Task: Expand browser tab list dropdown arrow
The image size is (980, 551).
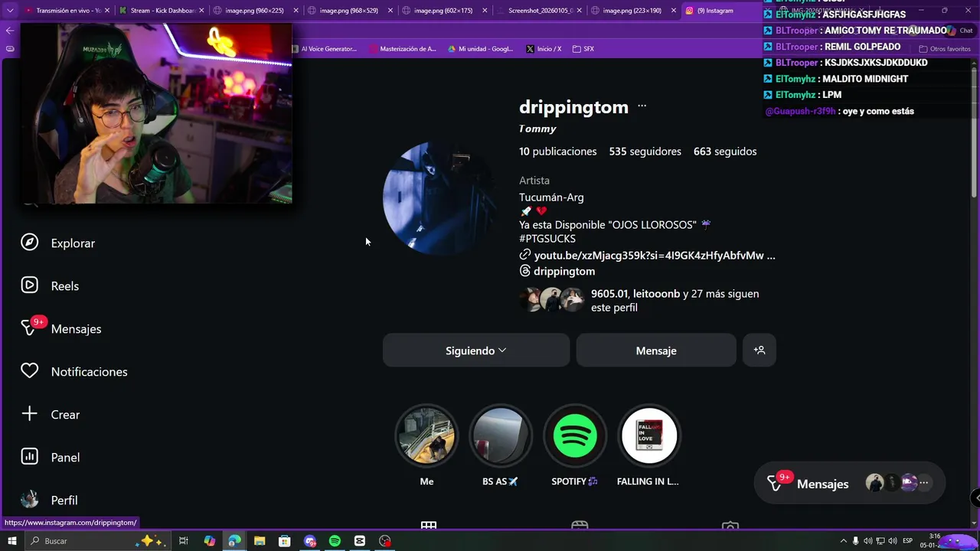Action: (x=10, y=11)
